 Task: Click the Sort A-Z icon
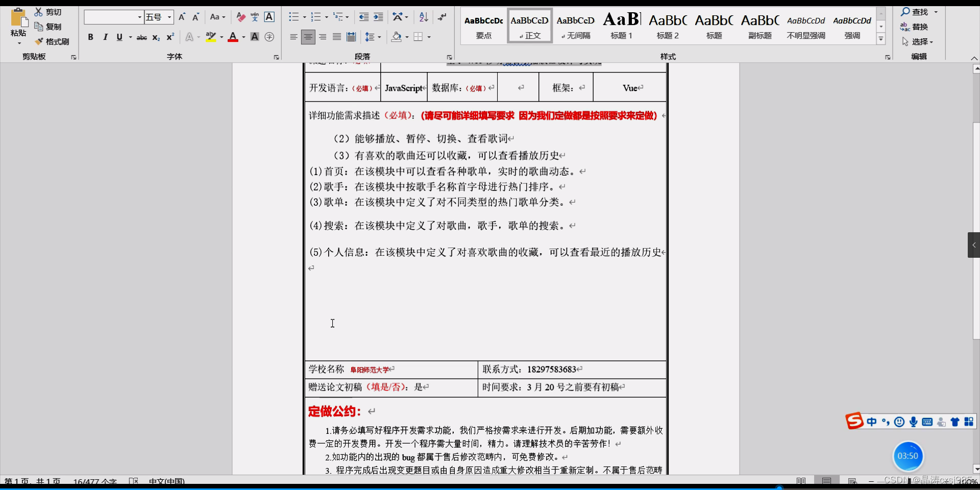pyautogui.click(x=423, y=17)
